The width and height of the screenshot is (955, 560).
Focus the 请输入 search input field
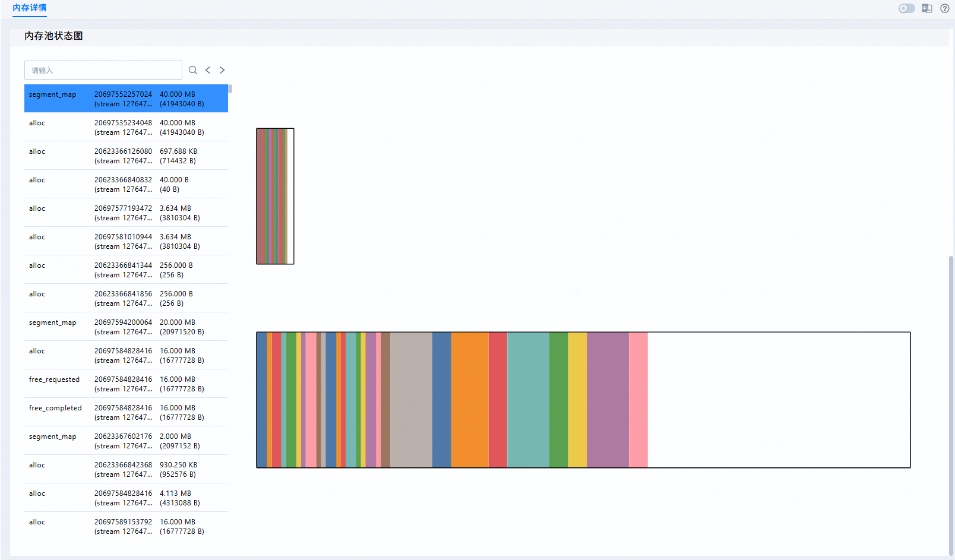point(103,70)
